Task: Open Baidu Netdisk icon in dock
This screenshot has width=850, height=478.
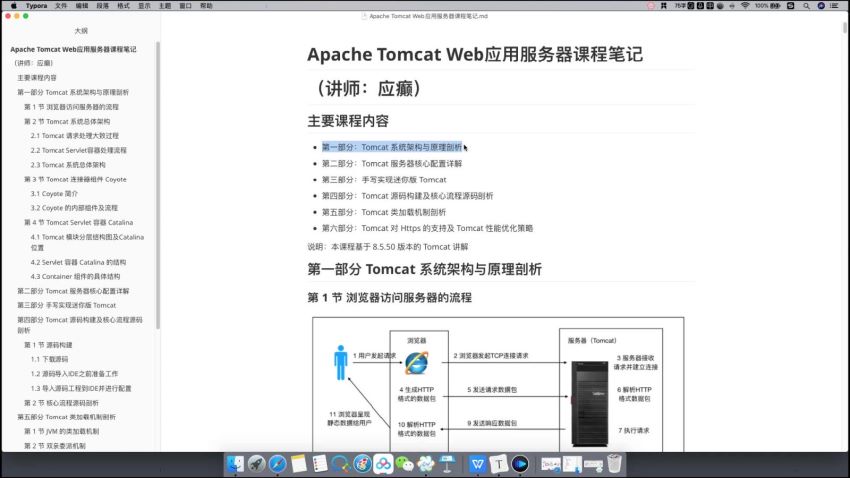Action: (x=383, y=464)
